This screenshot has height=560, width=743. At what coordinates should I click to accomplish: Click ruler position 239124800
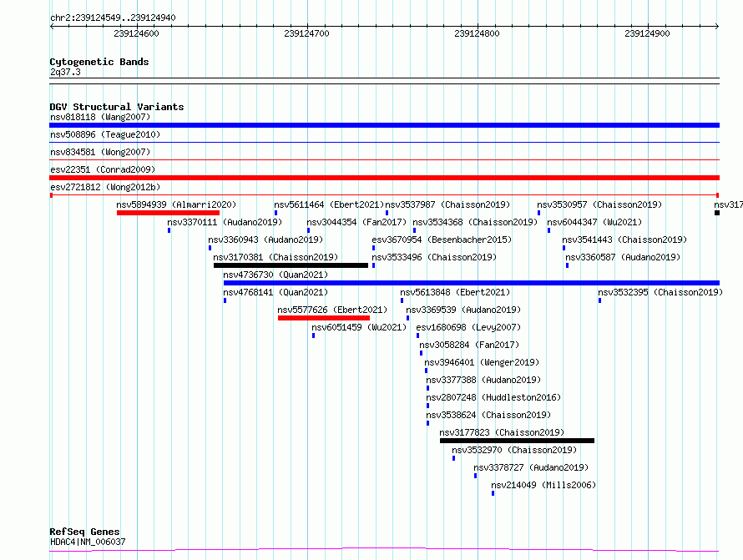click(x=477, y=33)
